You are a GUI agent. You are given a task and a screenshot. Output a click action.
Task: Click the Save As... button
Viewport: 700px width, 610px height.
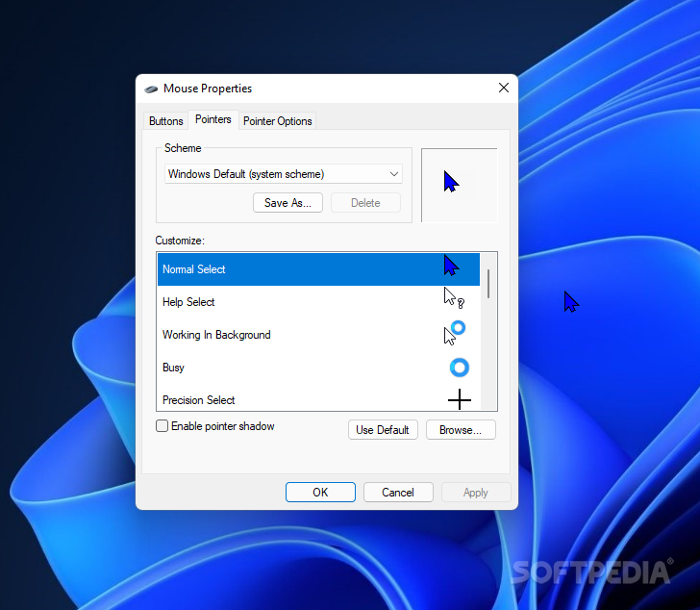pos(287,203)
